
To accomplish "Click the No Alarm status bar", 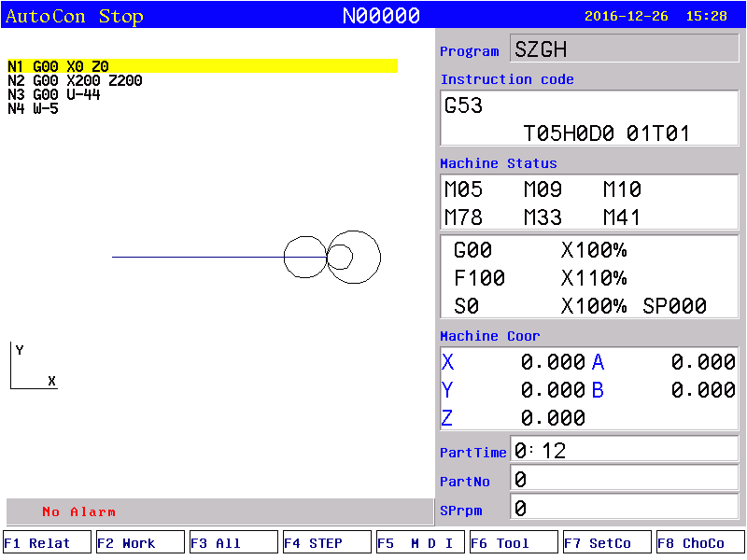I will coord(220,511).
